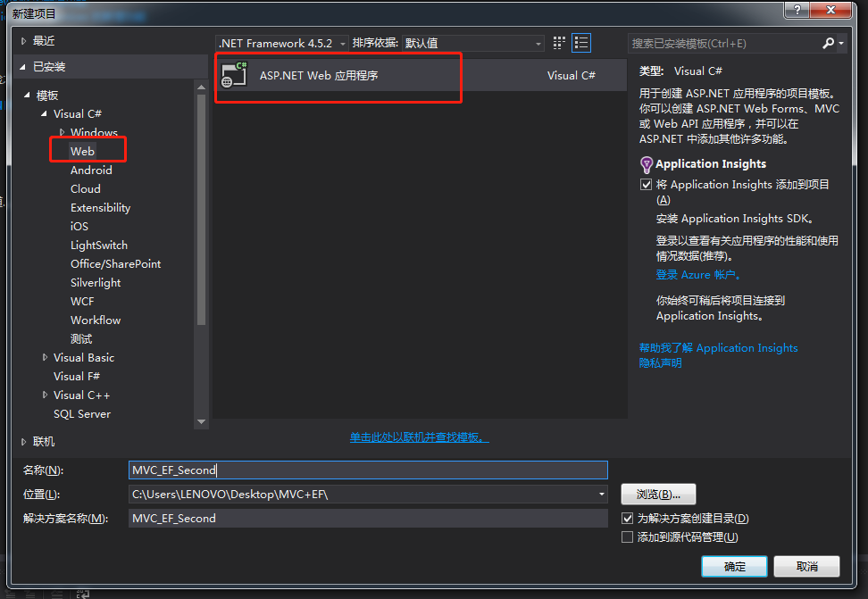Click the help question mark button

tap(797, 10)
